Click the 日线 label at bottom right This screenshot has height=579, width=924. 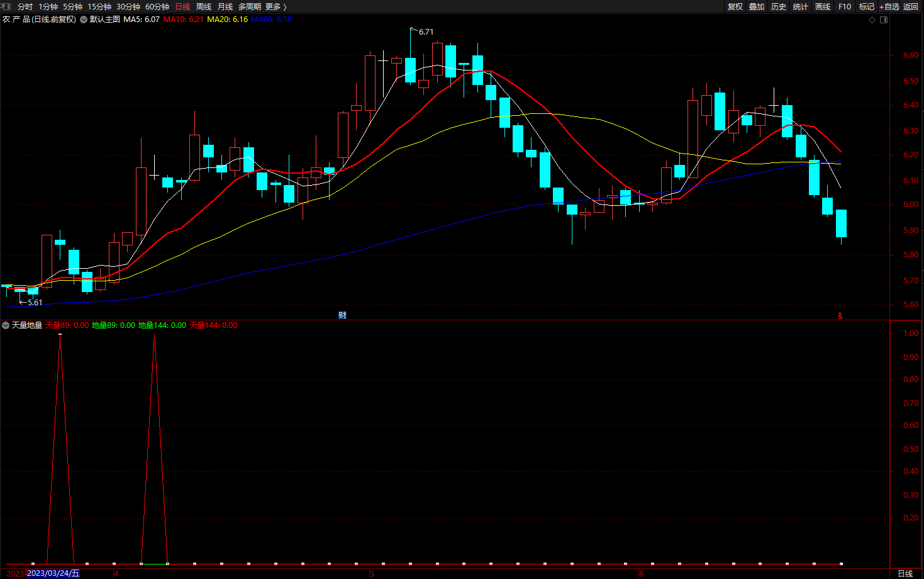tap(905, 573)
